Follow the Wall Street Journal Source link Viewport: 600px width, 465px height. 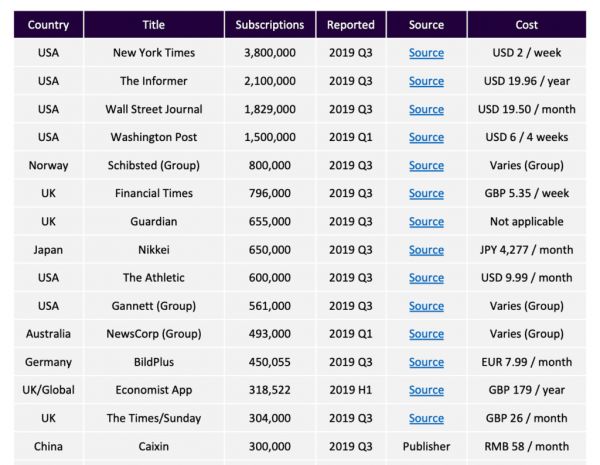coord(426,109)
